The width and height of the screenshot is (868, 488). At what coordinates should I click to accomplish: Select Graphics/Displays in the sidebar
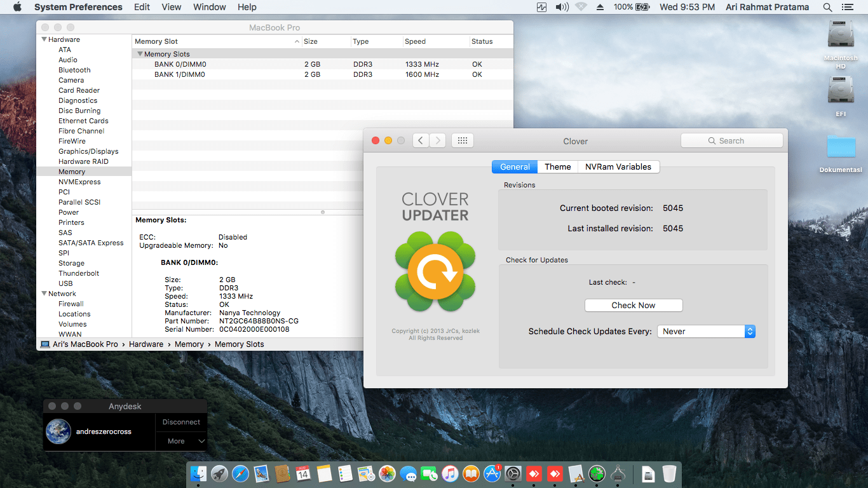pyautogui.click(x=88, y=151)
